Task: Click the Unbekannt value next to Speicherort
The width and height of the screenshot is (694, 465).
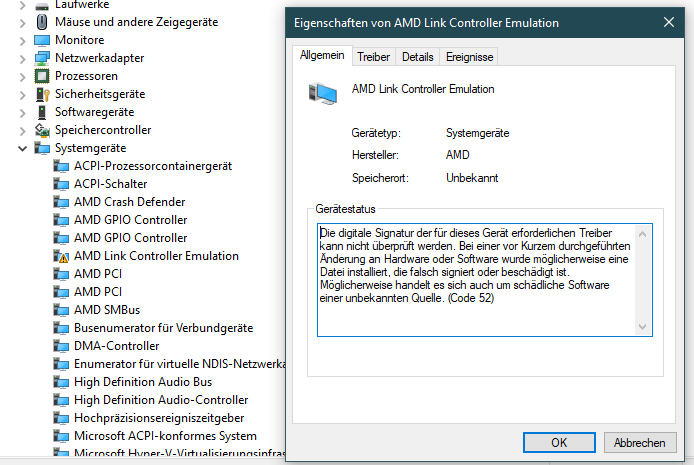Action: [x=472, y=178]
